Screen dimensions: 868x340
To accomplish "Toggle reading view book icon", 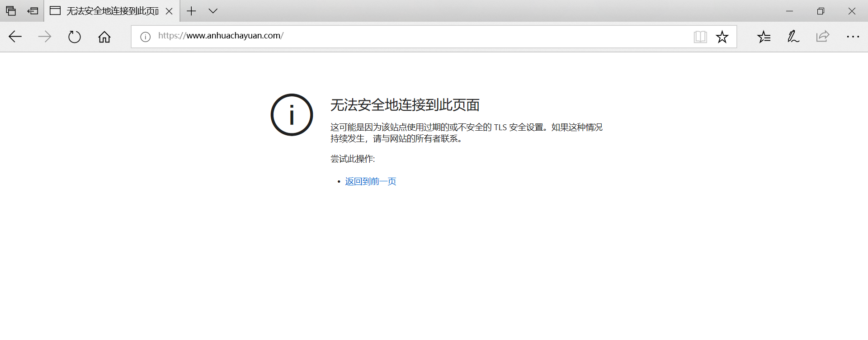I will [x=700, y=37].
